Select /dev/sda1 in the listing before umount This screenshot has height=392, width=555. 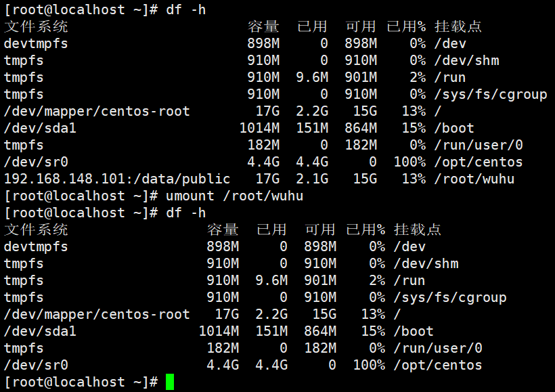(40, 128)
